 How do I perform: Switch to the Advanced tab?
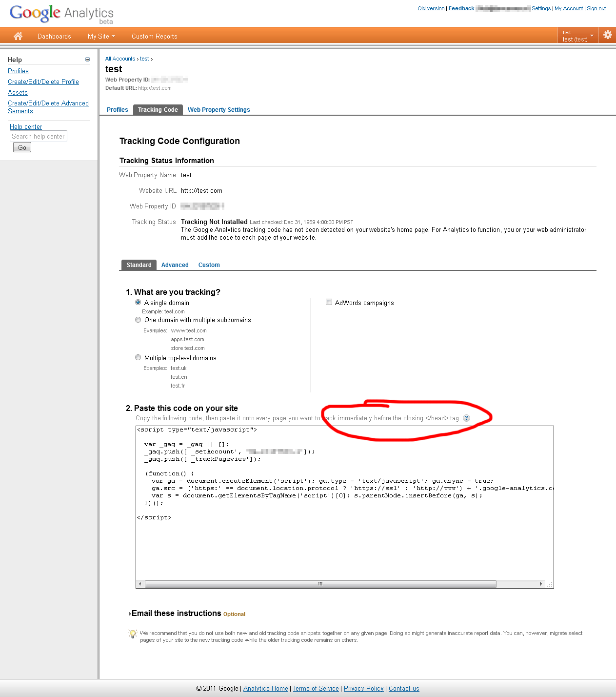175,265
